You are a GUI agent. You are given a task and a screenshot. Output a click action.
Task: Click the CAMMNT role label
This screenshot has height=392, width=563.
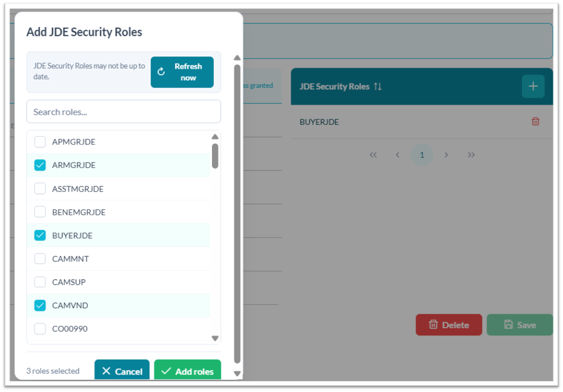[70, 259]
